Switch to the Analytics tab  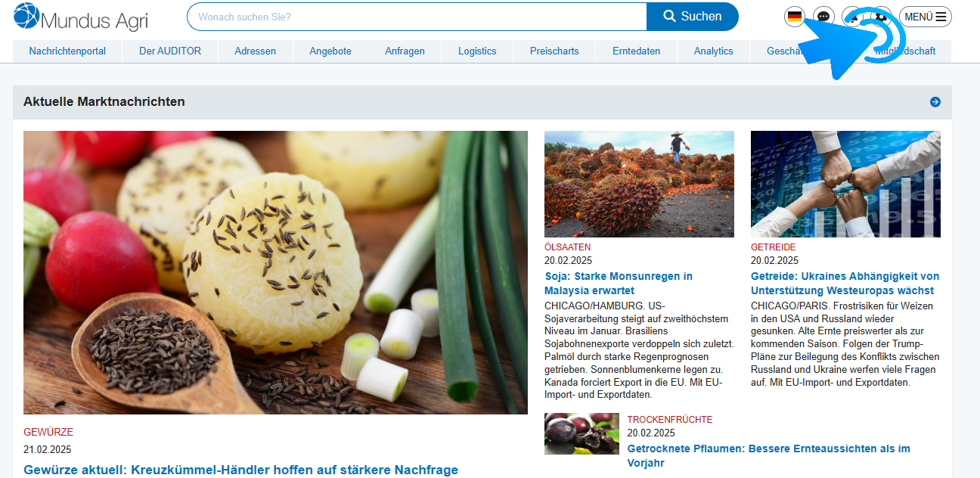(x=714, y=51)
